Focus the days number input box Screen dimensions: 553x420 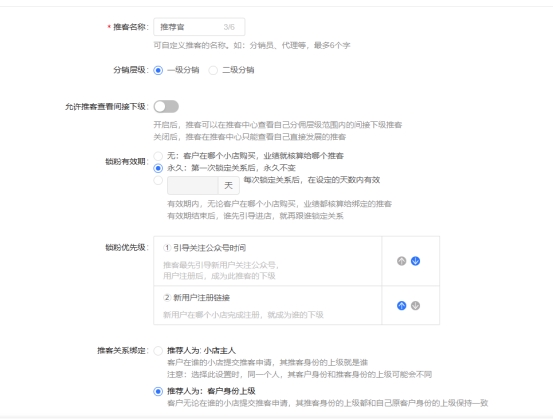coord(193,185)
